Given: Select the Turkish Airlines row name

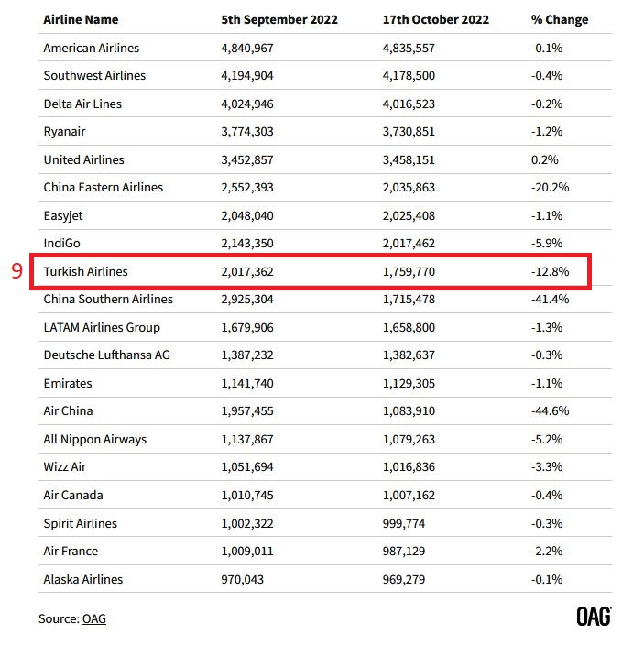Looking at the screenshot, I should (x=85, y=271).
